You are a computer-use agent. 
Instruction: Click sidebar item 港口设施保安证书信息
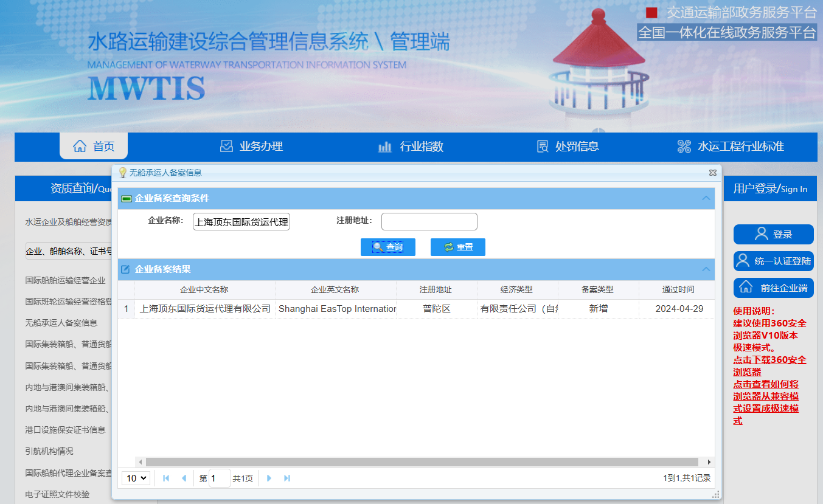click(x=65, y=430)
